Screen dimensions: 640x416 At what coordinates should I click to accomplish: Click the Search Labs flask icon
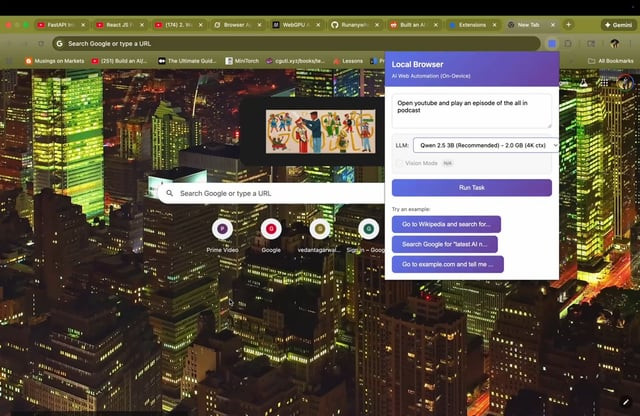pyautogui.click(x=584, y=83)
